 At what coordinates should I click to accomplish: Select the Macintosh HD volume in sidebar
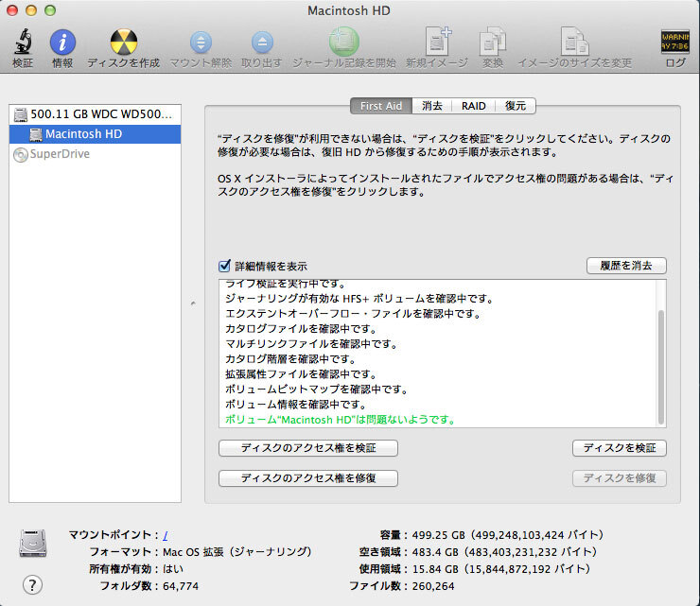(x=96, y=134)
